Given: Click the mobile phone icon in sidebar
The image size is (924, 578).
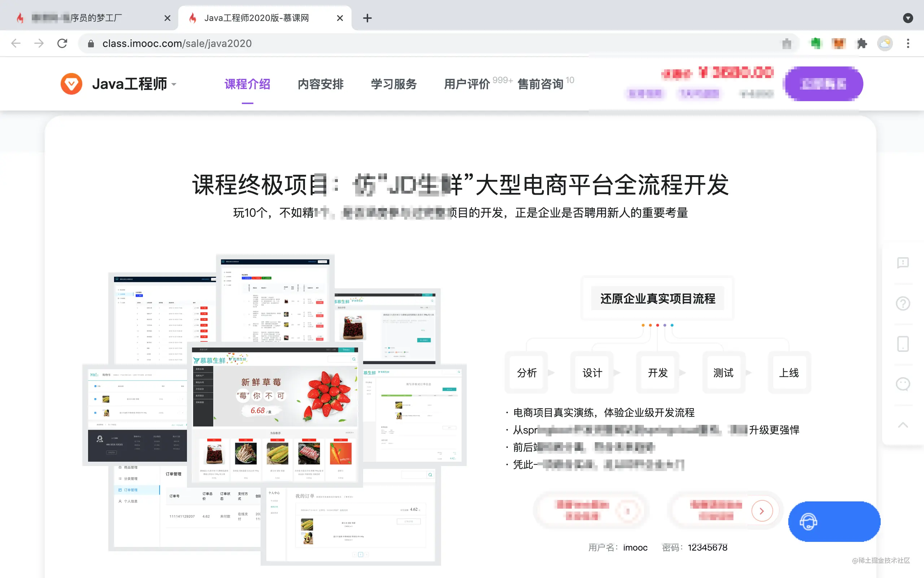Looking at the screenshot, I should click(x=903, y=344).
